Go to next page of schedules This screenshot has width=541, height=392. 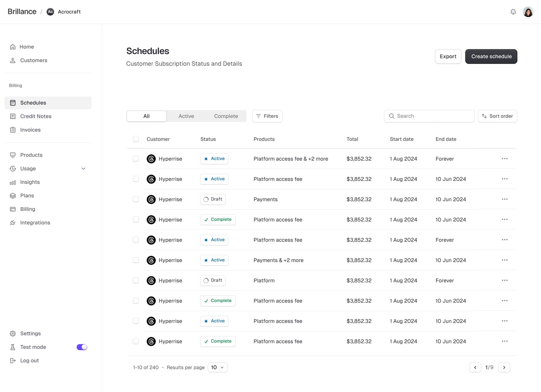click(x=504, y=367)
